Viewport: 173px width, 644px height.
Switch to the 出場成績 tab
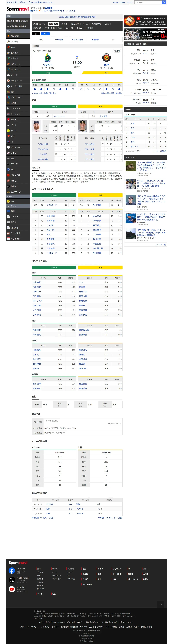point(95,40)
